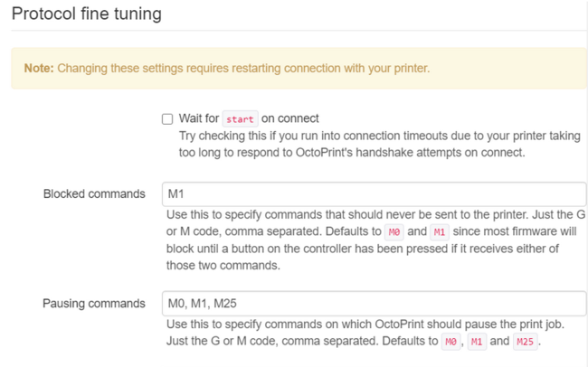The height and width of the screenshot is (367, 588).
Task: Click the bold 'Note:' text in alert
Action: 39,68
